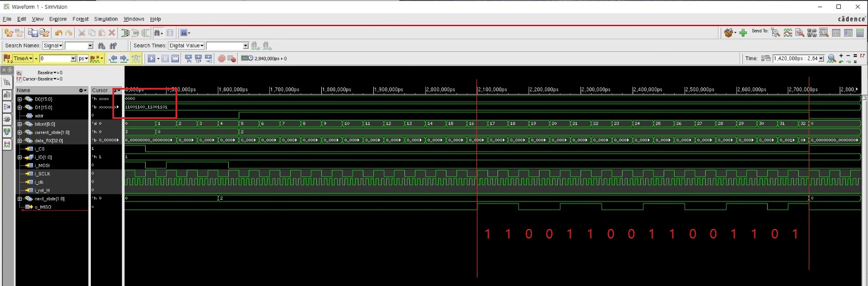Open the Edit menu
The width and height of the screenshot is (868, 286).
click(22, 19)
